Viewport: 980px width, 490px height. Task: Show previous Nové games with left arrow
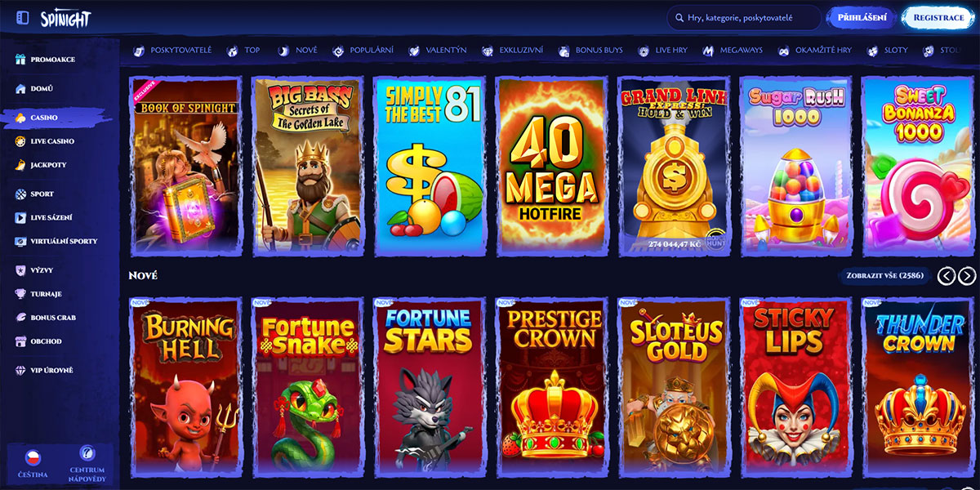click(947, 276)
